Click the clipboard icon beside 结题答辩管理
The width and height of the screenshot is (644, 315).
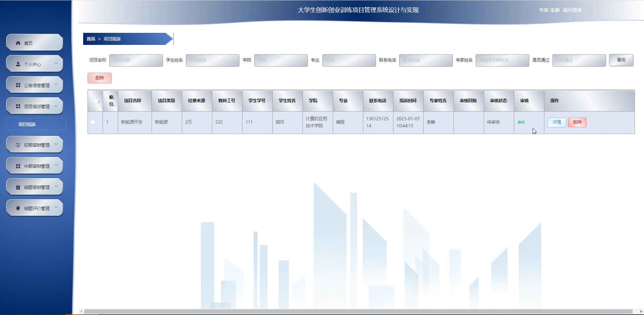coord(18,187)
